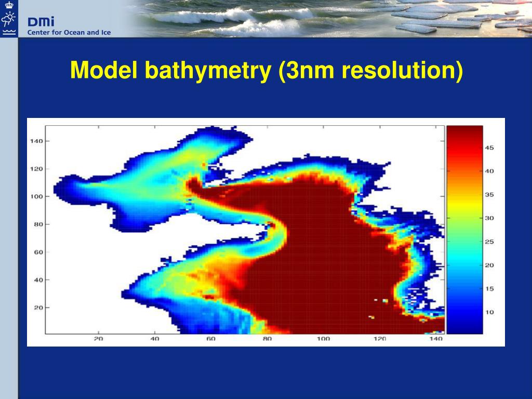Screen dimensions: 532x399
Task: Click the 'Model bathymetry (3nm resolution)' title
Action: [267, 70]
